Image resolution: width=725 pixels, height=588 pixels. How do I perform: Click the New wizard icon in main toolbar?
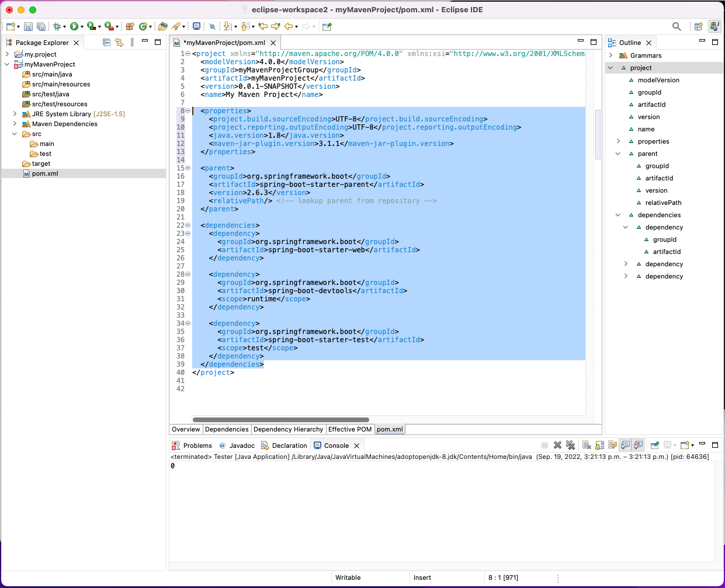click(x=11, y=26)
